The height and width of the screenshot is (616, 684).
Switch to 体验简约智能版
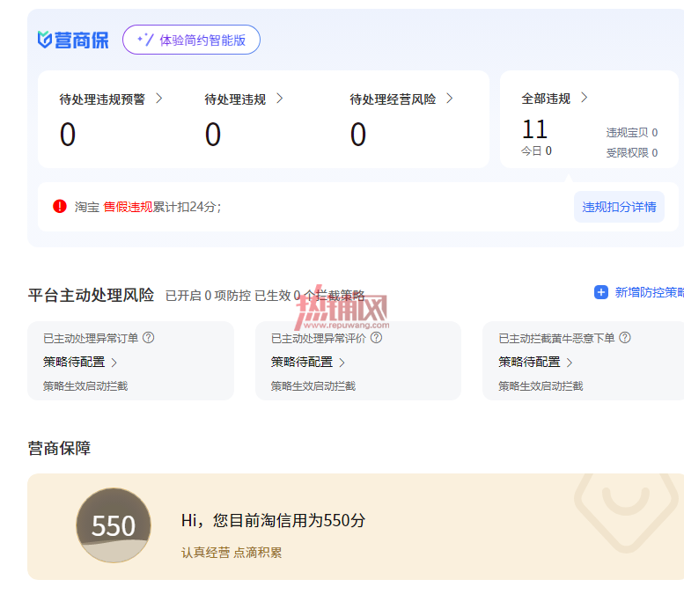point(191,40)
